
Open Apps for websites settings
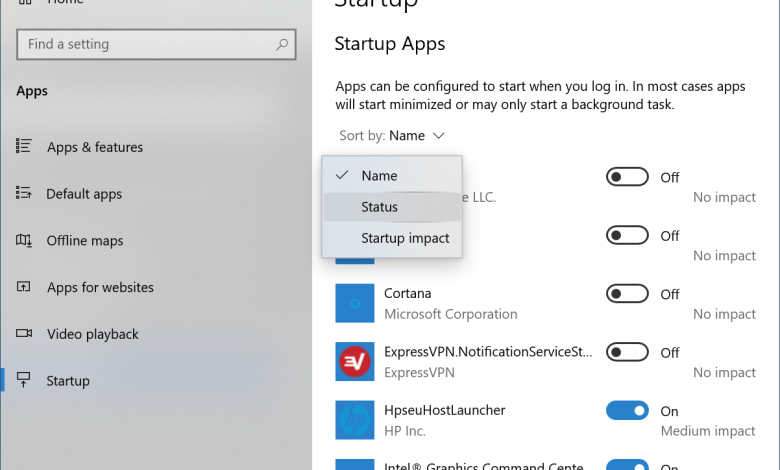[100, 287]
